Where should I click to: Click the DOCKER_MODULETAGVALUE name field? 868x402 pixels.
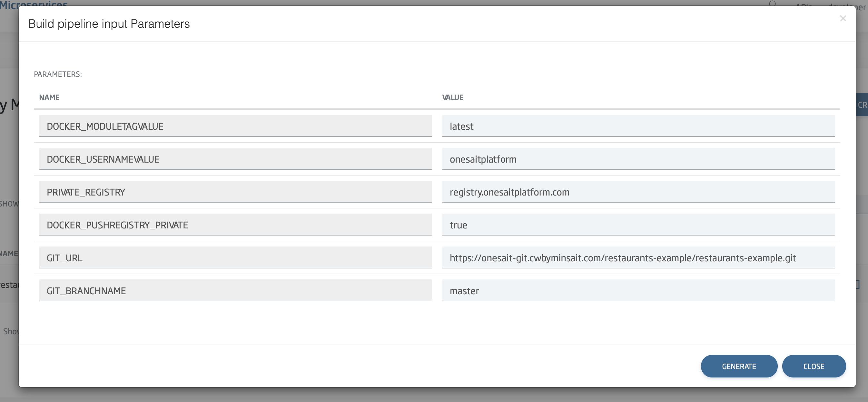(235, 126)
